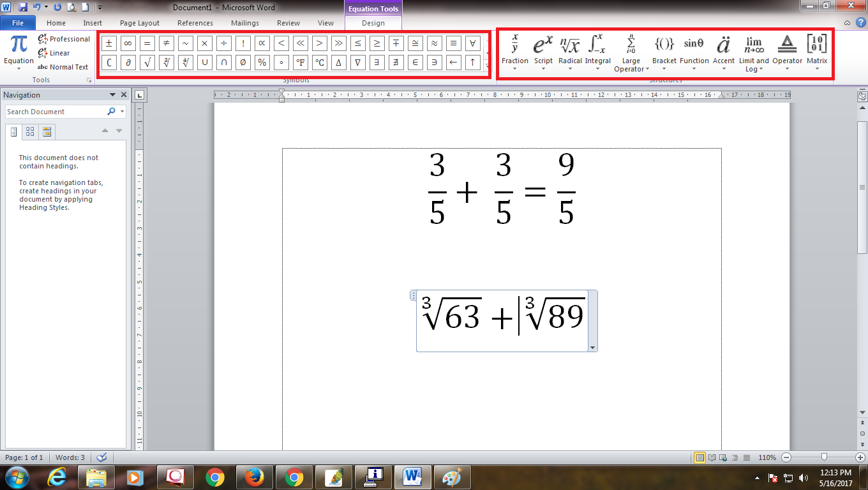Open the Matrix structure gallery
This screenshot has height=490, width=868.
[816, 51]
